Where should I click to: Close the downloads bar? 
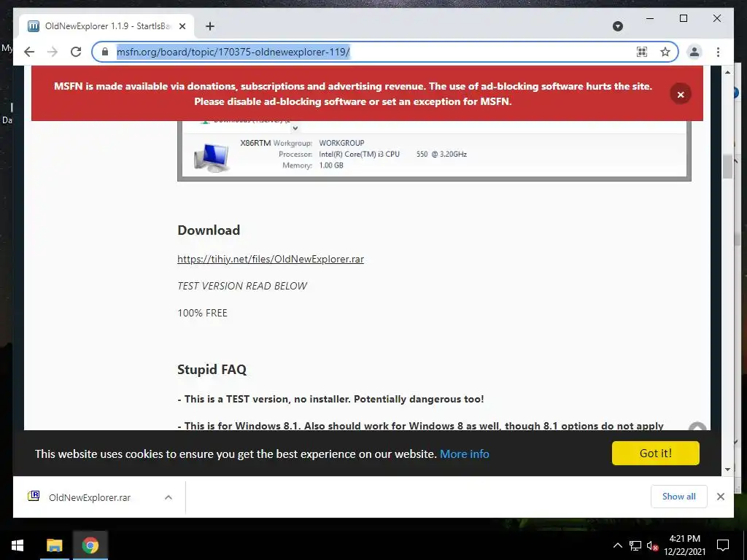[x=720, y=497]
